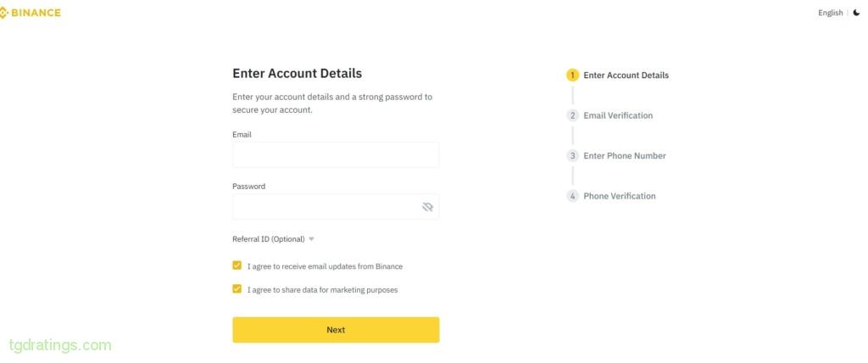Click the step 1 circle icon
This screenshot has width=868, height=363.
pos(572,75)
